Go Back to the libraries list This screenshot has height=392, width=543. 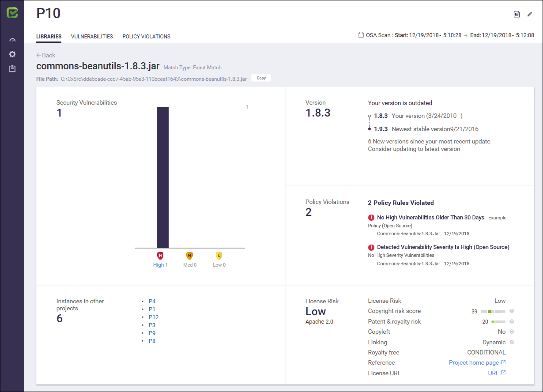[46, 55]
